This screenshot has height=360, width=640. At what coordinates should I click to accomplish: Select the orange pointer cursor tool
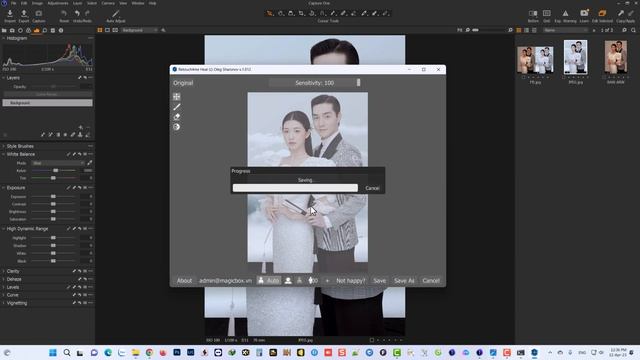(x=270, y=13)
